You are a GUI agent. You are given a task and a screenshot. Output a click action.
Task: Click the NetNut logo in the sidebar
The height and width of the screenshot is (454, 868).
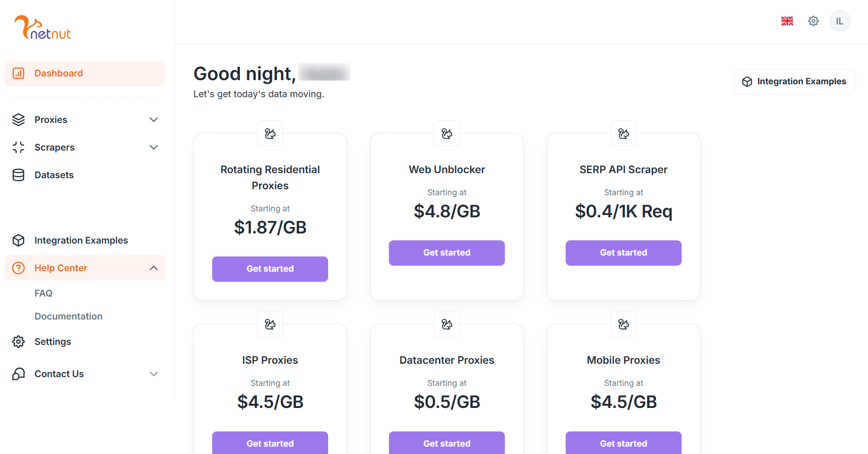(43, 28)
